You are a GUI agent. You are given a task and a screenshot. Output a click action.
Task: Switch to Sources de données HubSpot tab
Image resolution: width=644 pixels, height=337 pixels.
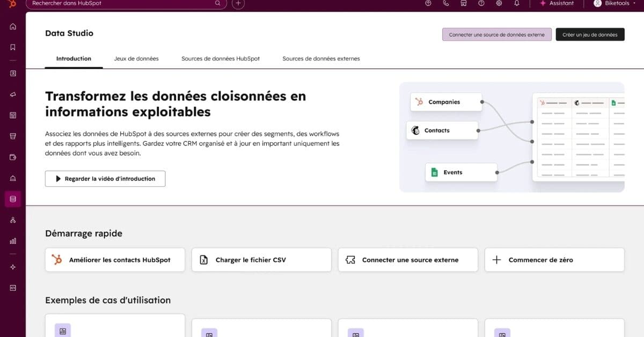point(221,58)
